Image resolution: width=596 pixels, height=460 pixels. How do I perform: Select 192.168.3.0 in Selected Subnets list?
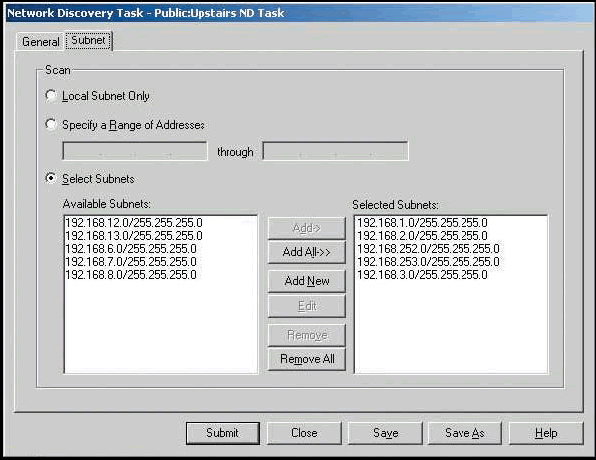[422, 274]
